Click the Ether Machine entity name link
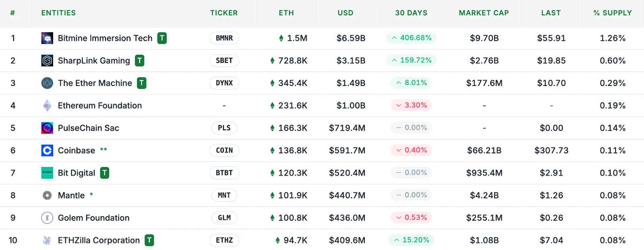644x250 pixels. (95, 83)
